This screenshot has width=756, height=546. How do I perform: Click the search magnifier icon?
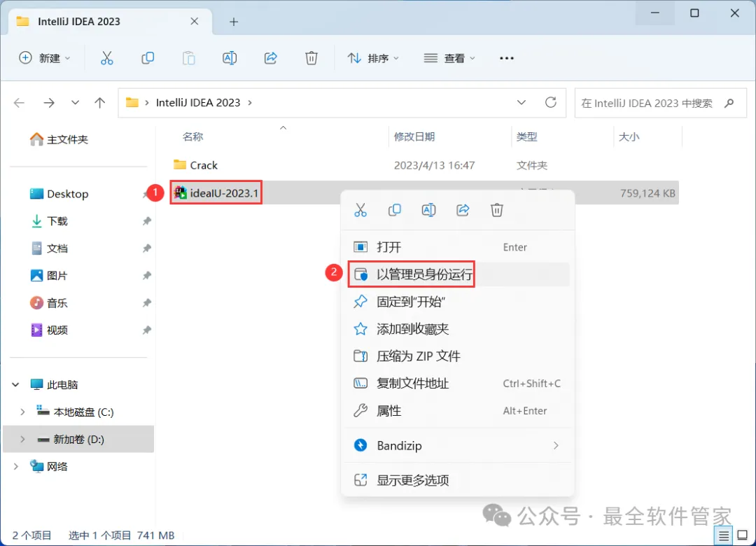(x=729, y=103)
